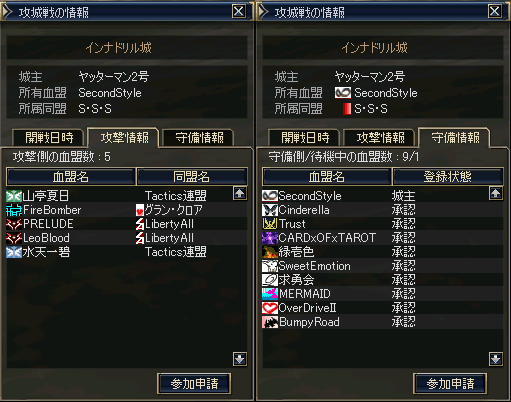Screen dimensions: 511x402
Task: Click the LibertyAll alliance crest beside LeoBlood
Action: [140, 238]
